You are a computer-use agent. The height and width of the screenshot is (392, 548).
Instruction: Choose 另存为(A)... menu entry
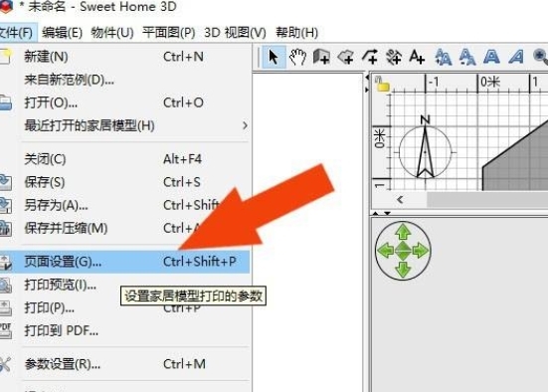124,205
